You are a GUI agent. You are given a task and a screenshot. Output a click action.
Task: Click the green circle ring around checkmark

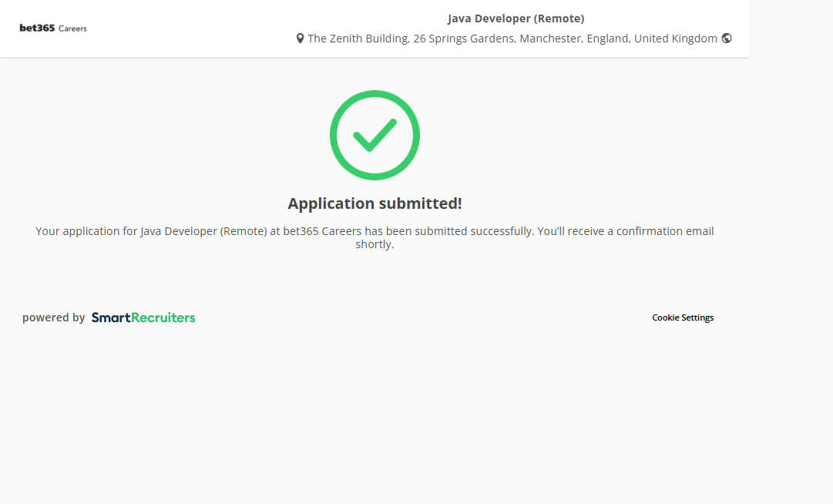[335, 136]
